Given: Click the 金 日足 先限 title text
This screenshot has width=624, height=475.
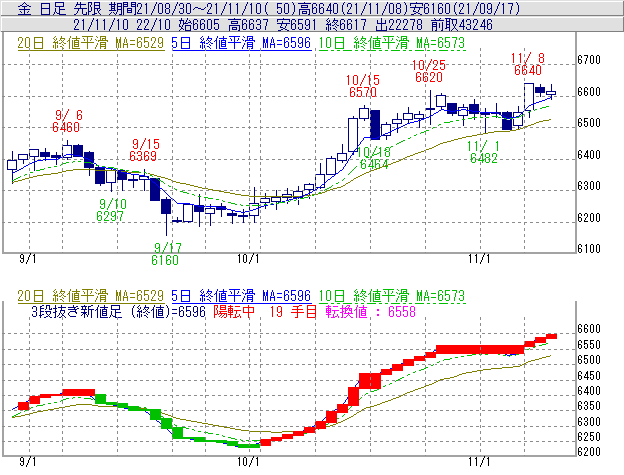Looking at the screenshot, I should pos(62,8).
